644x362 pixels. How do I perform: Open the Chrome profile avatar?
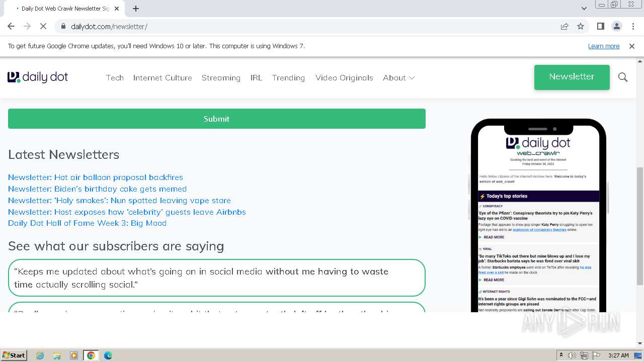pyautogui.click(x=617, y=26)
